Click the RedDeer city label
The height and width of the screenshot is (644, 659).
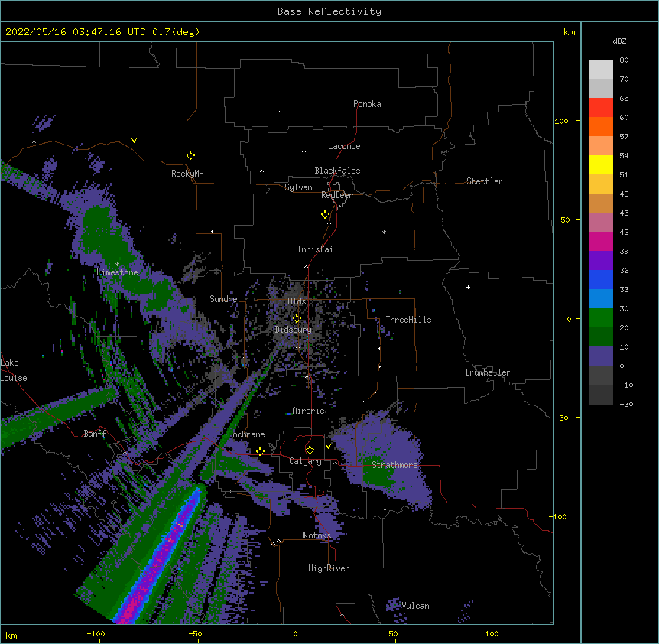click(x=336, y=195)
